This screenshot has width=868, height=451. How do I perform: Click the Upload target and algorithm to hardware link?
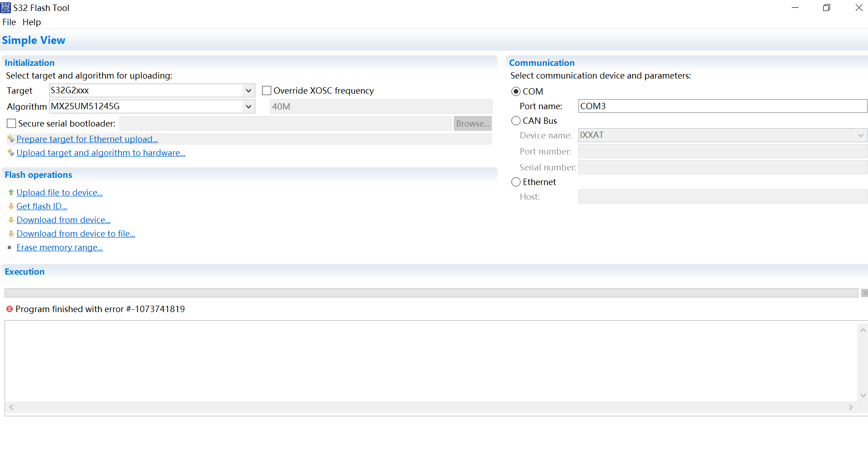pos(100,153)
